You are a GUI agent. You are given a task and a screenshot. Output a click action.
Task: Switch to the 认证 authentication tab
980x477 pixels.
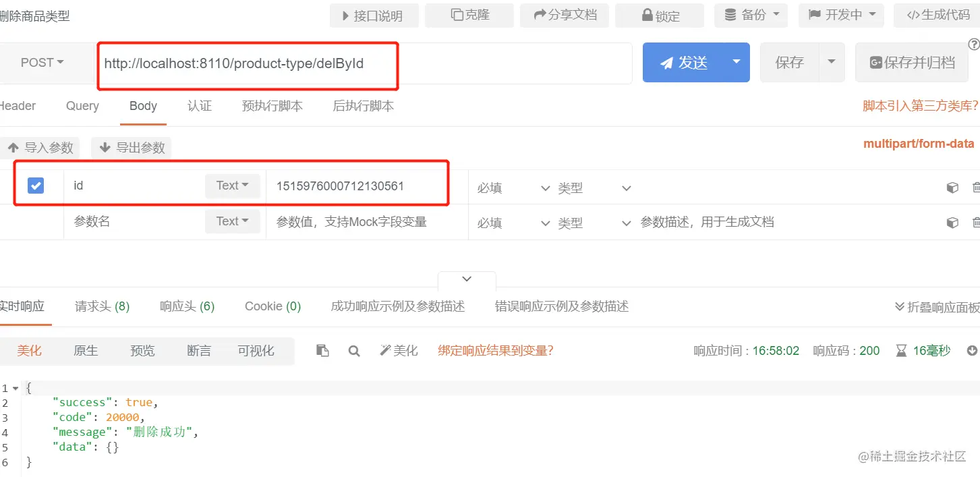point(200,106)
